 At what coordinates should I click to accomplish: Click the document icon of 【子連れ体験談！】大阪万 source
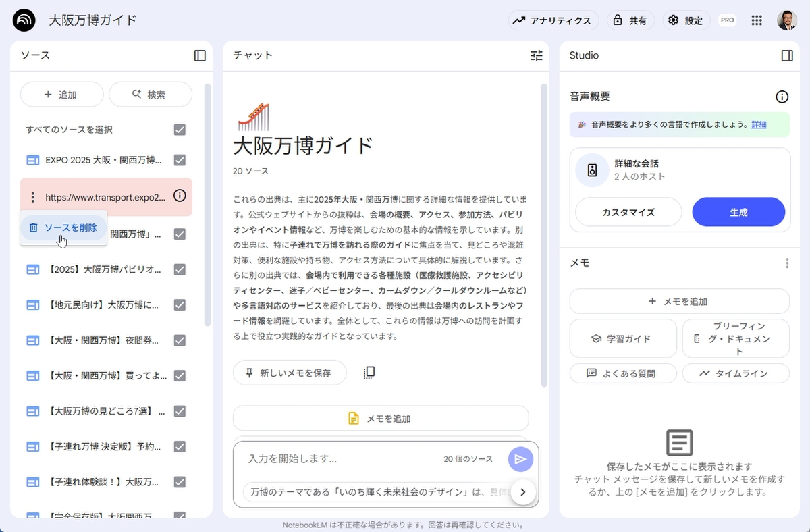coord(33,482)
